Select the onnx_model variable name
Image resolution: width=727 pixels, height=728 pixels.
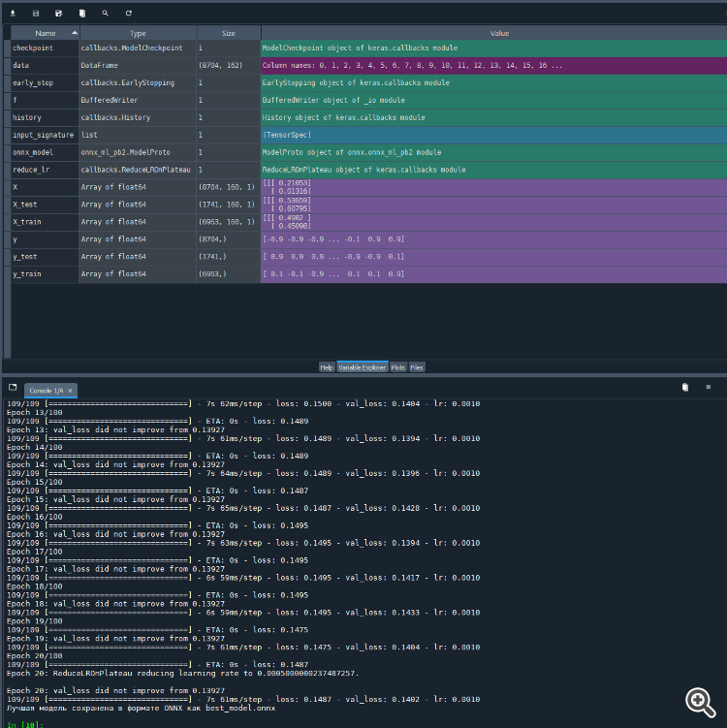(x=45, y=153)
